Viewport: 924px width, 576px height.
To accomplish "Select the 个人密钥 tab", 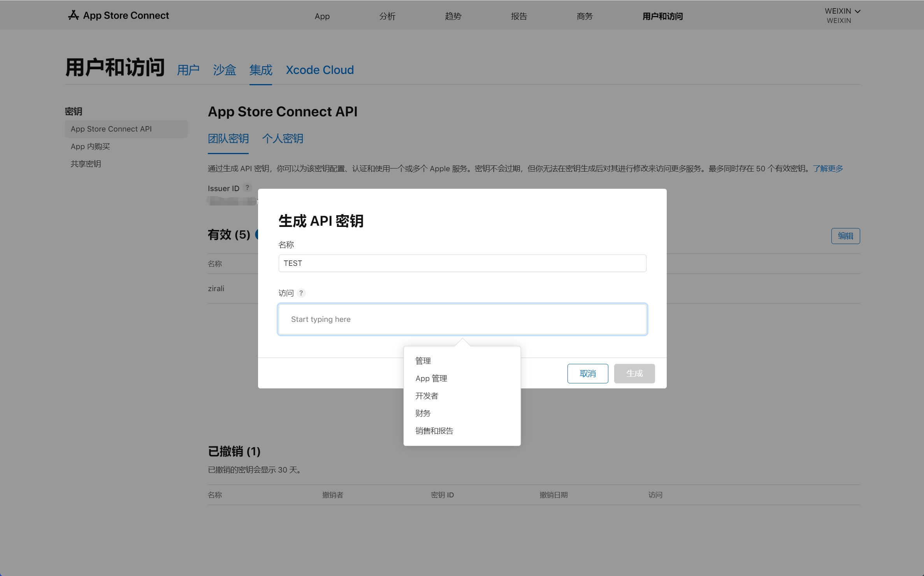I will [x=283, y=139].
